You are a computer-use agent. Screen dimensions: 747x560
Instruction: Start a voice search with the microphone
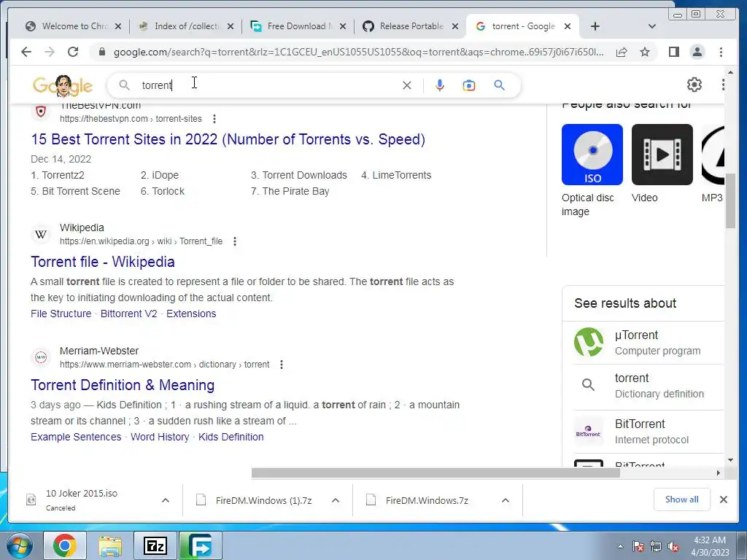pos(440,85)
